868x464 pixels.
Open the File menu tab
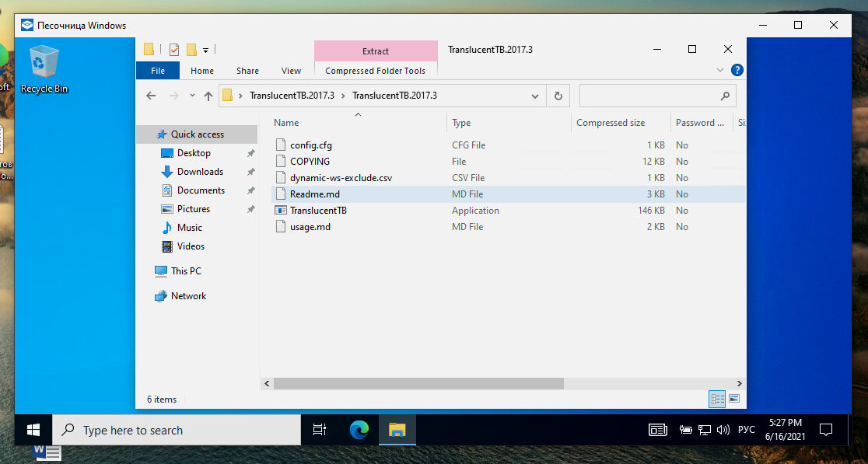coord(158,71)
